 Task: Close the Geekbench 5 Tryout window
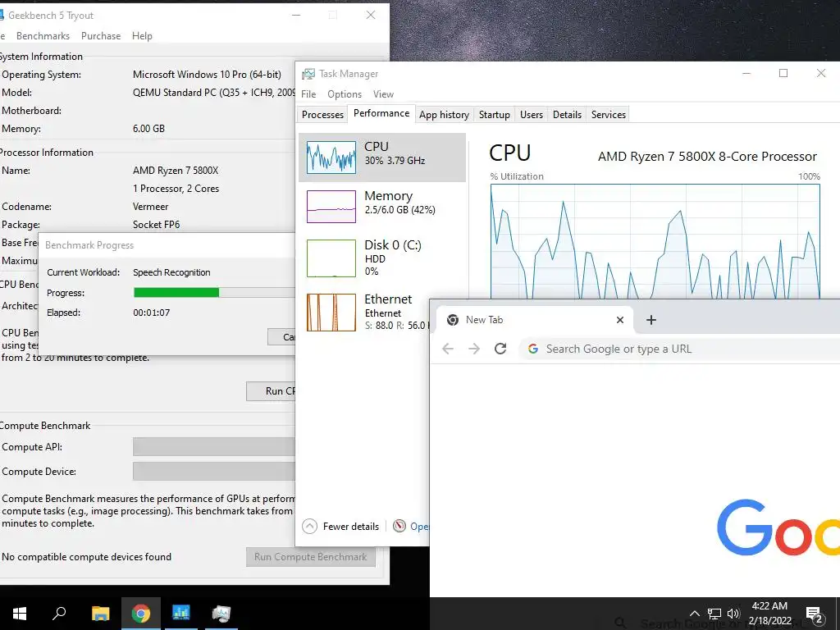click(370, 15)
